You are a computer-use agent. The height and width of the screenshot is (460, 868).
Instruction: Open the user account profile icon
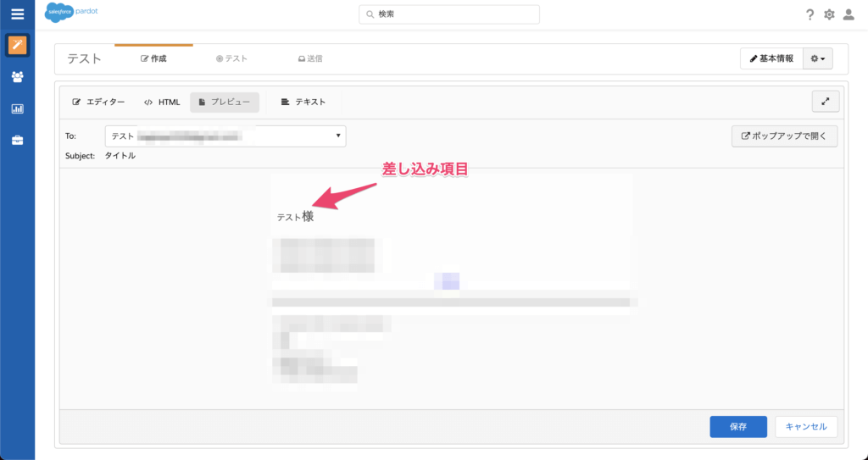click(849, 14)
